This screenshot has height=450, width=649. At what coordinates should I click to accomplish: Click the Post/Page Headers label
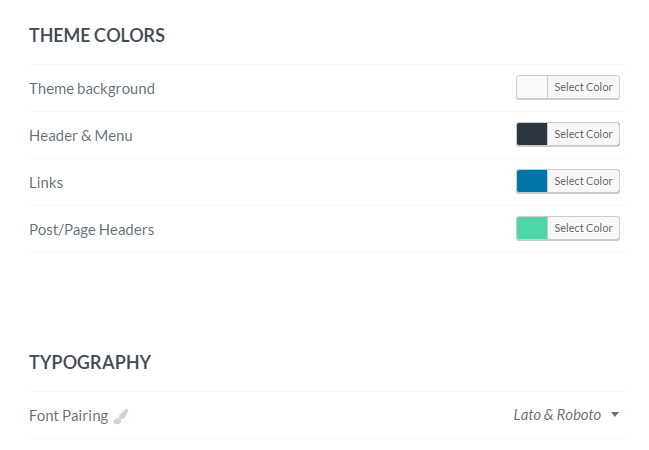click(91, 230)
